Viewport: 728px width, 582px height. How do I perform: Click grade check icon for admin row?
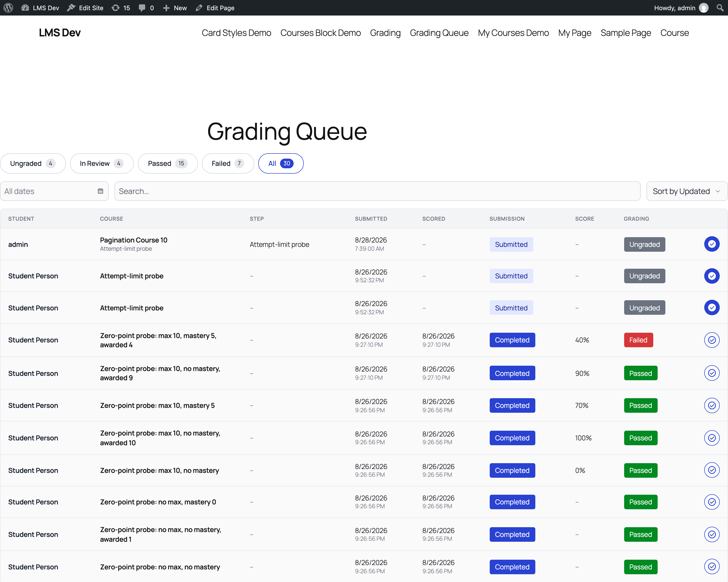(x=712, y=244)
